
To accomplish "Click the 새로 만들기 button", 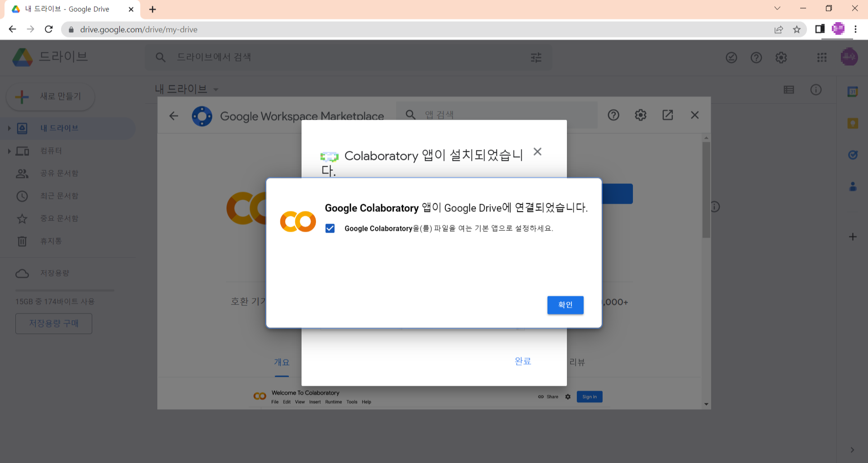I will point(51,96).
